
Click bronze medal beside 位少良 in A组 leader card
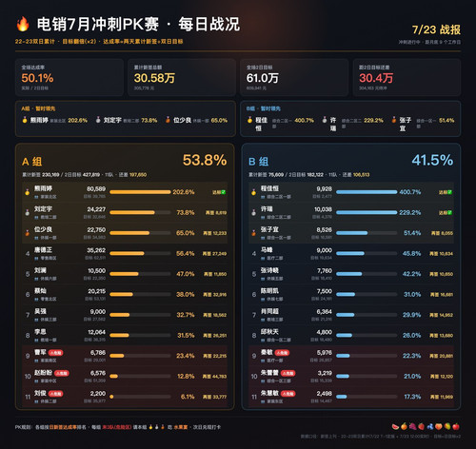[168, 120]
